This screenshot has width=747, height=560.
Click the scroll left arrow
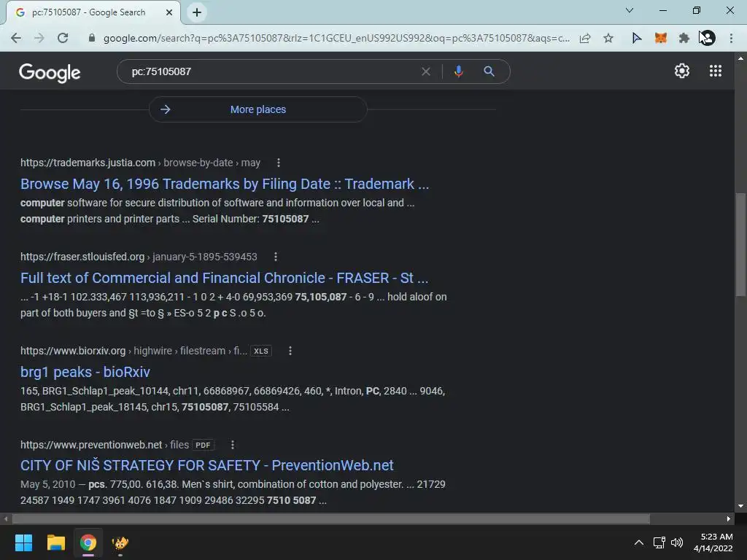pos(6,518)
